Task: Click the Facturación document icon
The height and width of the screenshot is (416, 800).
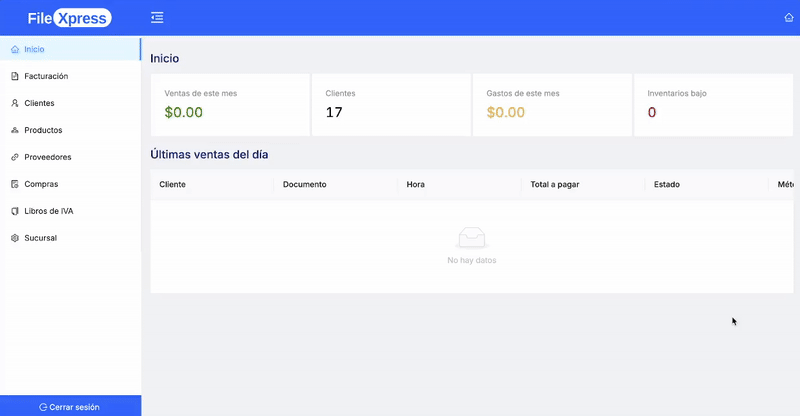Action: pyautogui.click(x=15, y=76)
